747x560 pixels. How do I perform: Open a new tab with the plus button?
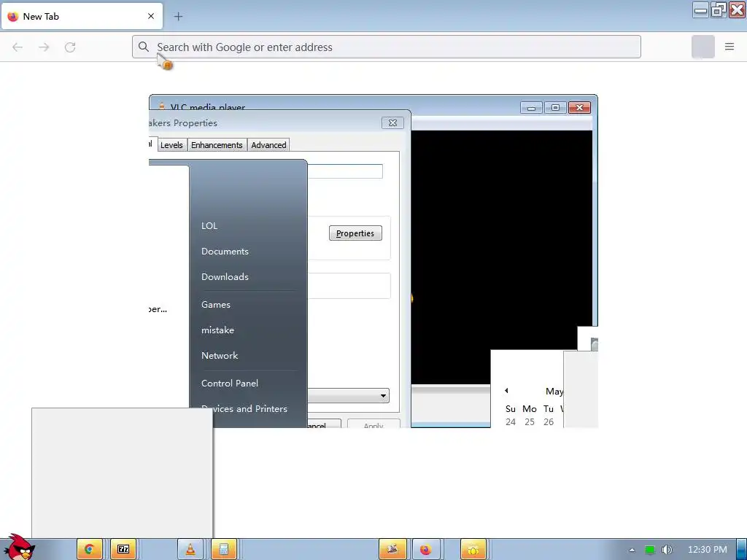[178, 17]
